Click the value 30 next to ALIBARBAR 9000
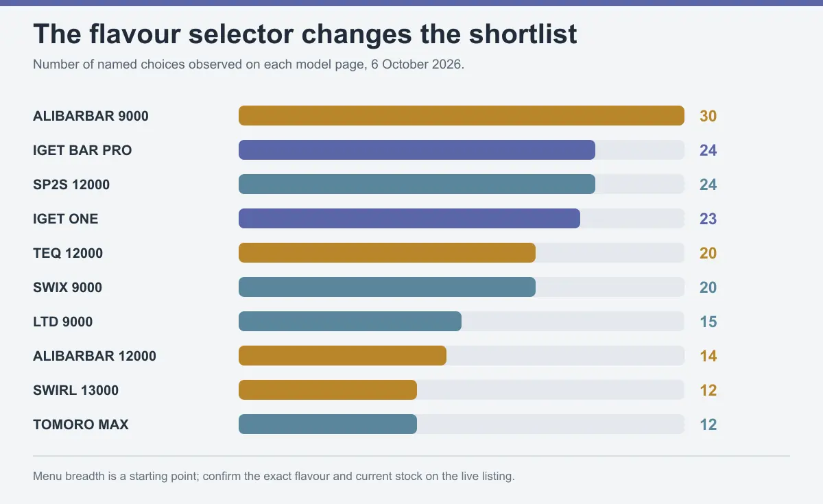 (x=708, y=116)
